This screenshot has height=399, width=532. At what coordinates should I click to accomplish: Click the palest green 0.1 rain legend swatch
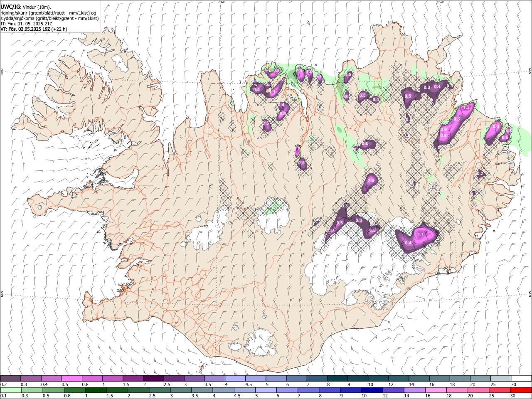point(11,390)
